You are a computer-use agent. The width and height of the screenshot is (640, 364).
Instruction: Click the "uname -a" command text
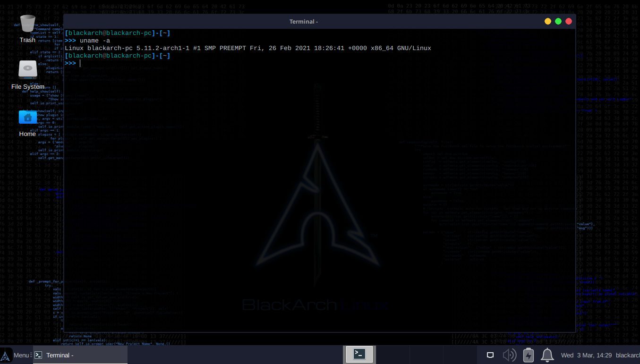pyautogui.click(x=95, y=41)
